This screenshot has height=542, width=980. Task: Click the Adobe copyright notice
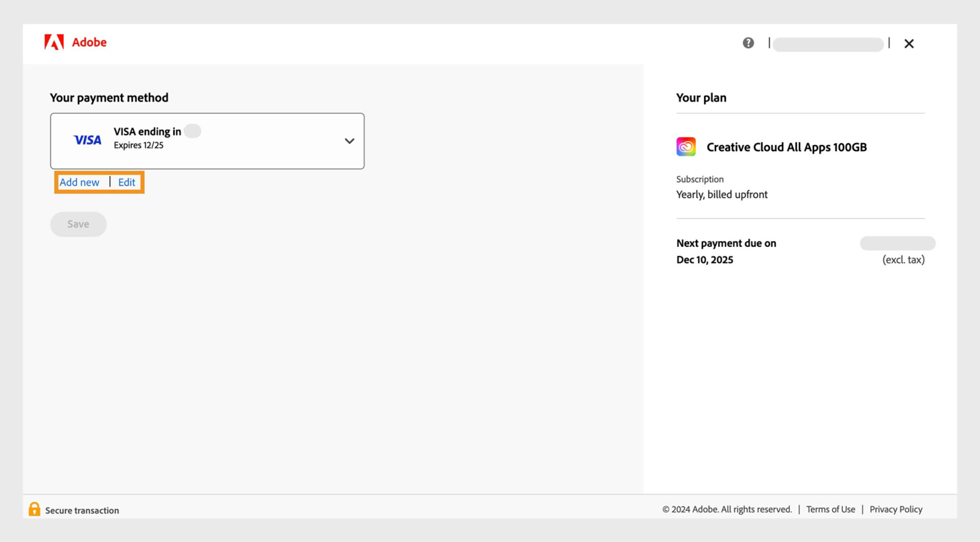[x=727, y=509]
